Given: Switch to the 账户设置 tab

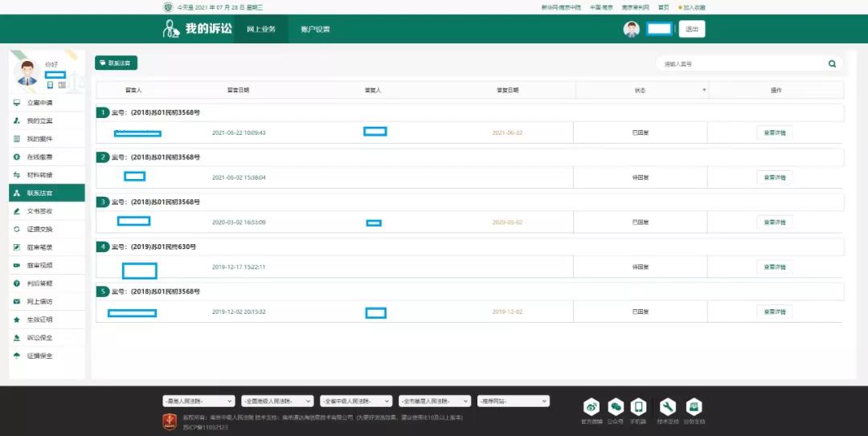Looking at the screenshot, I should (x=315, y=29).
